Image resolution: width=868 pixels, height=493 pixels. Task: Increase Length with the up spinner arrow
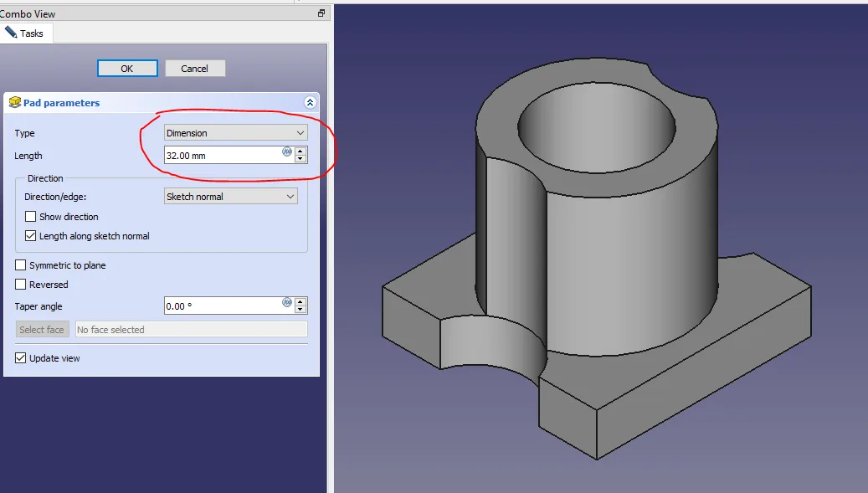pos(300,151)
